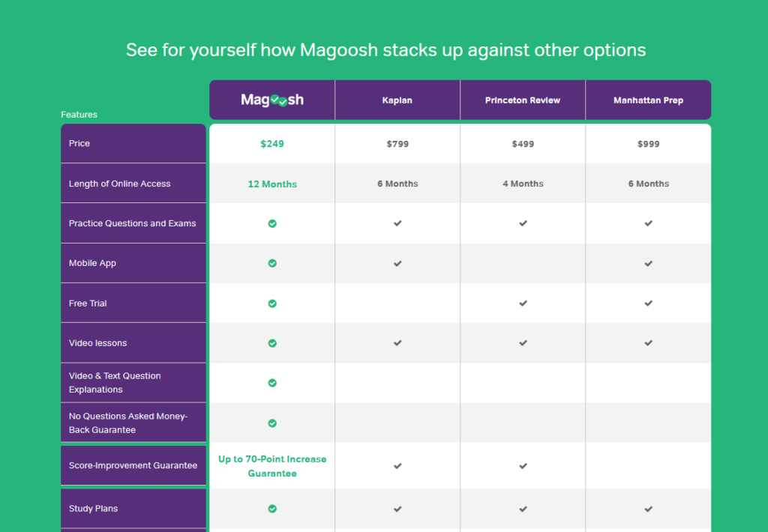
Task: Click Magoosh checkmark for Study Plans
Action: pyautogui.click(x=272, y=509)
